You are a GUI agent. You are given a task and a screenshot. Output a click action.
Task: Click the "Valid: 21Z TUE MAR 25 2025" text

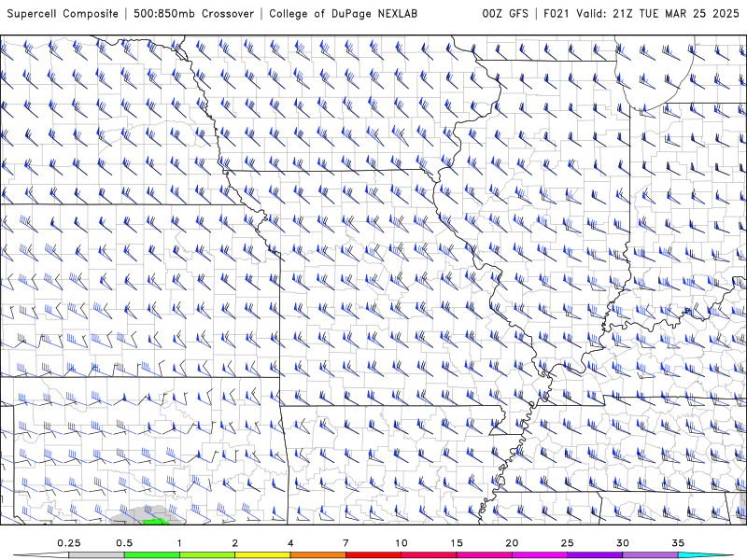click(x=658, y=14)
